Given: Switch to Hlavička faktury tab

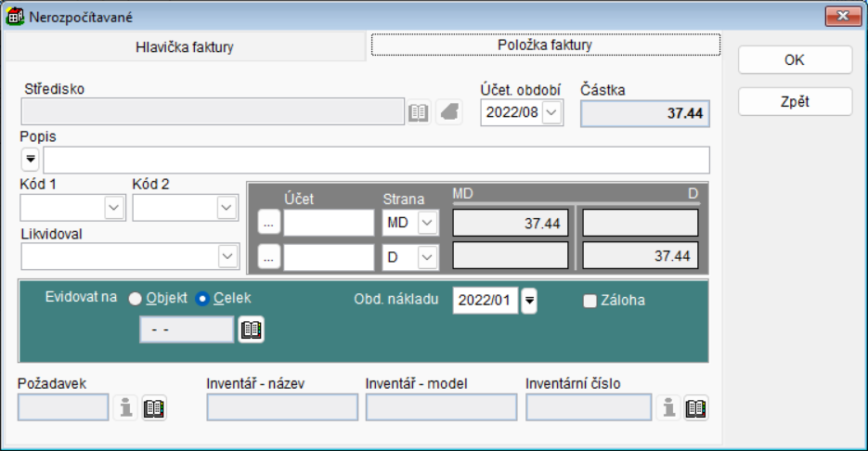Looking at the screenshot, I should tap(184, 47).
